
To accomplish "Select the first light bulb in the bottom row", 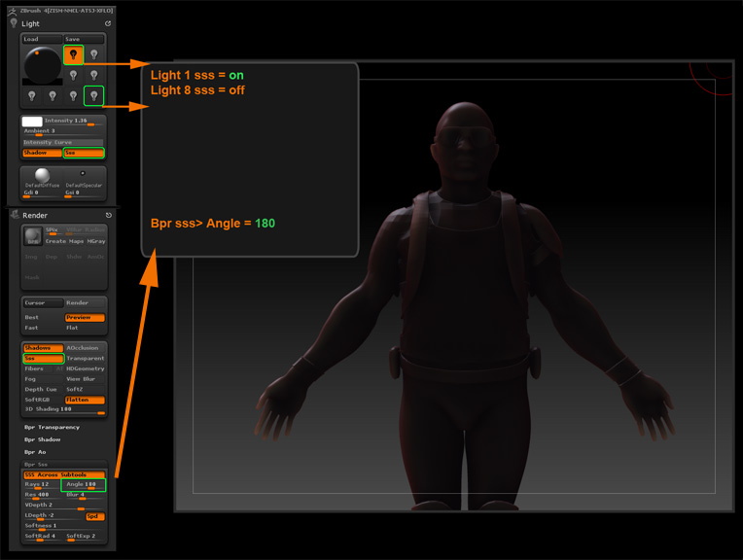I will tap(32, 95).
